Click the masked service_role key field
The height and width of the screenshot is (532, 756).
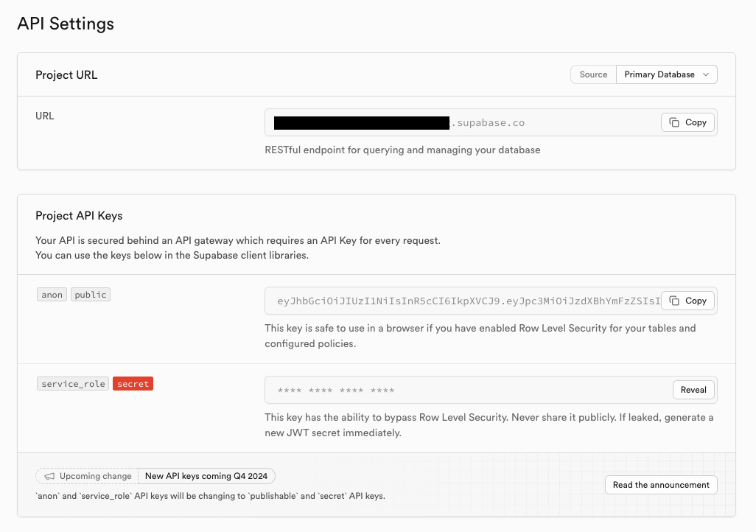pyautogui.click(x=491, y=390)
